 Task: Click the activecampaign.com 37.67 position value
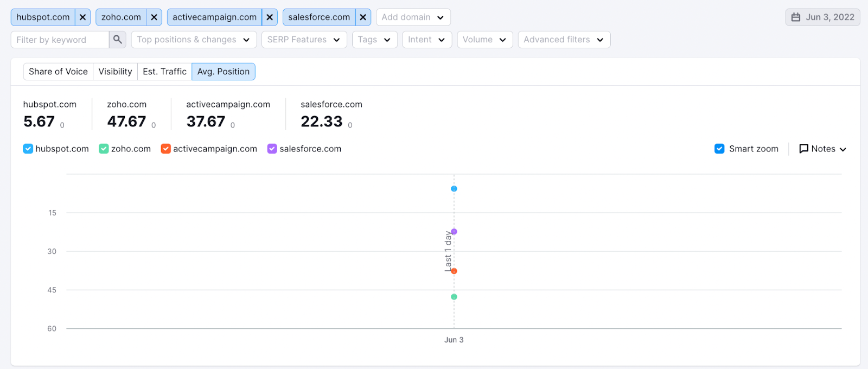tap(206, 122)
